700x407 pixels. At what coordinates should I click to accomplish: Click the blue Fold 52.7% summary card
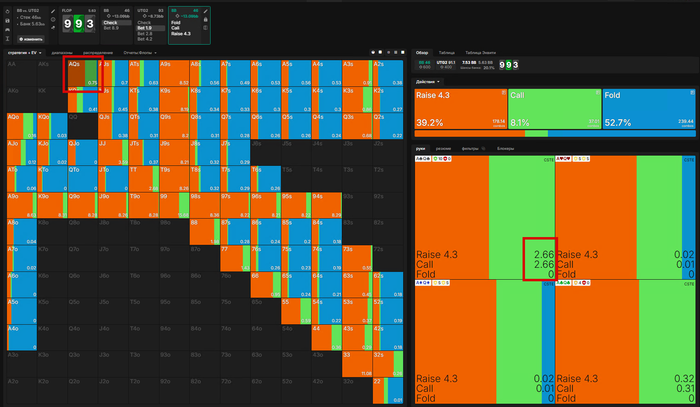649,109
